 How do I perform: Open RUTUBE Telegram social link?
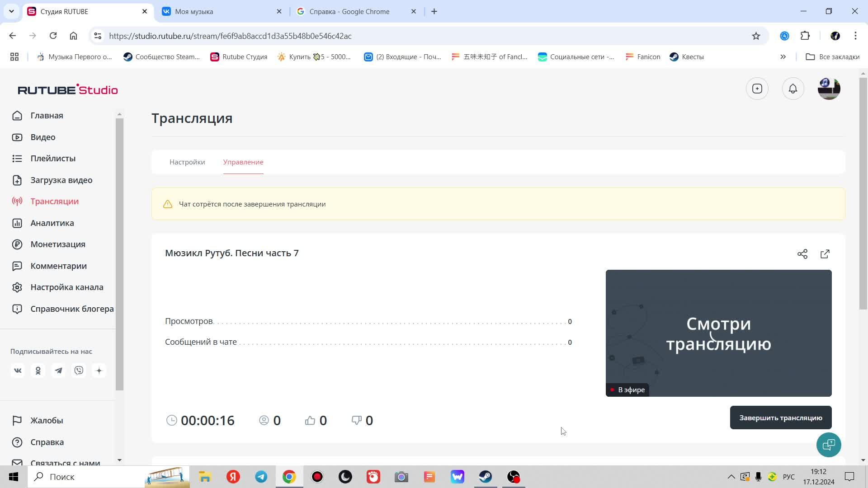[58, 371]
